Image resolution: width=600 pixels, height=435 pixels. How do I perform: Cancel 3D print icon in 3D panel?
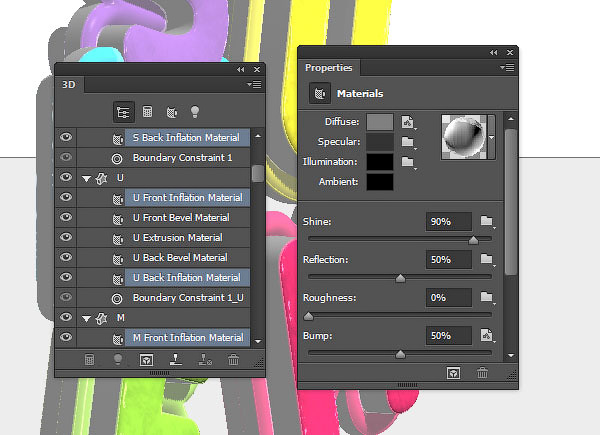204,360
